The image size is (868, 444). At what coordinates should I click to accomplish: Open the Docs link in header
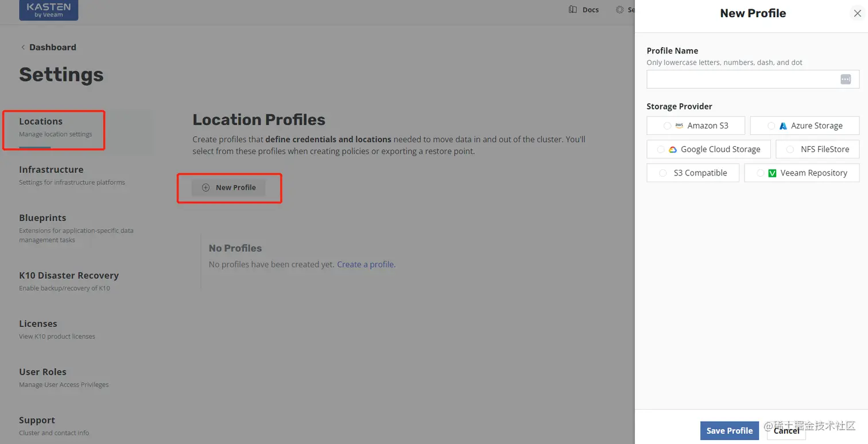click(590, 10)
